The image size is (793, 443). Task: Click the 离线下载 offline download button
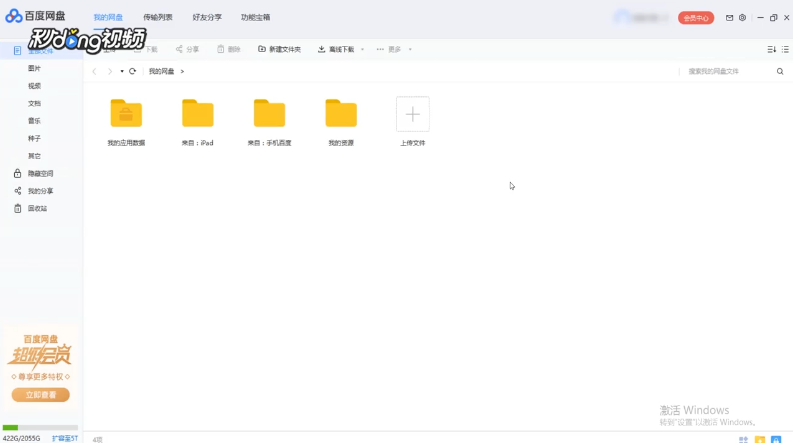click(x=336, y=49)
